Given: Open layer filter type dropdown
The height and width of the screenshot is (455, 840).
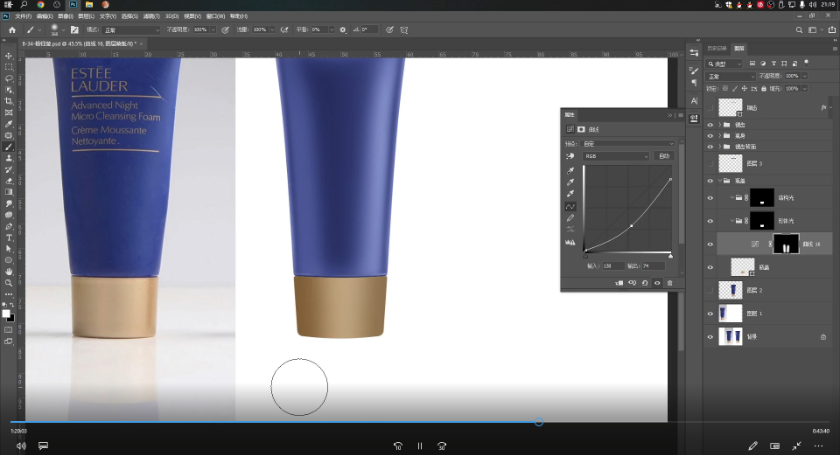Looking at the screenshot, I should coord(725,64).
